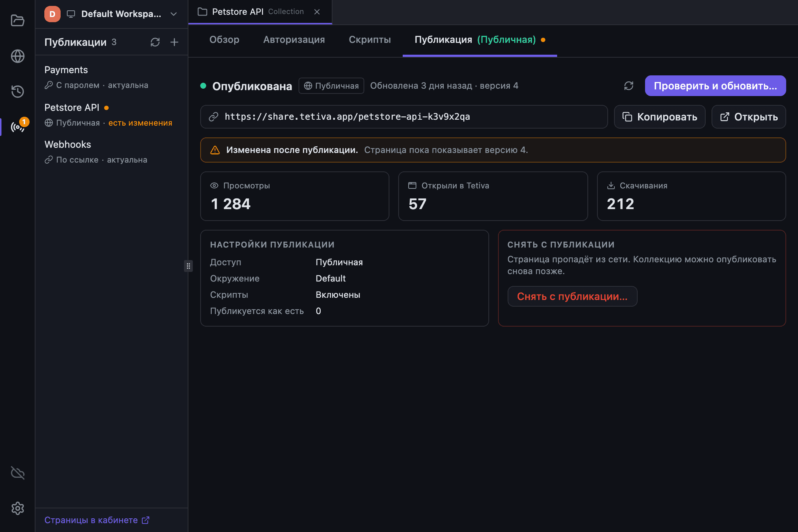Click the D workspace avatar
Image resolution: width=798 pixels, height=532 pixels.
(x=52, y=14)
